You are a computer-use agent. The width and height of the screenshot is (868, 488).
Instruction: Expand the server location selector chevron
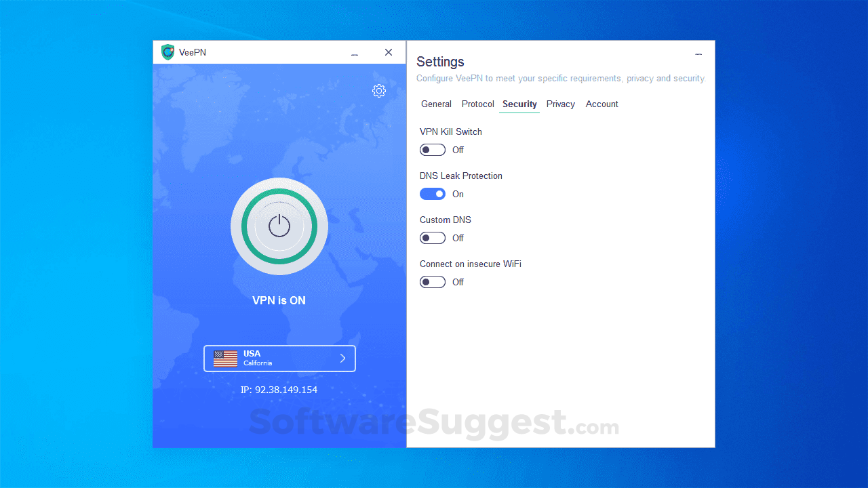click(342, 358)
